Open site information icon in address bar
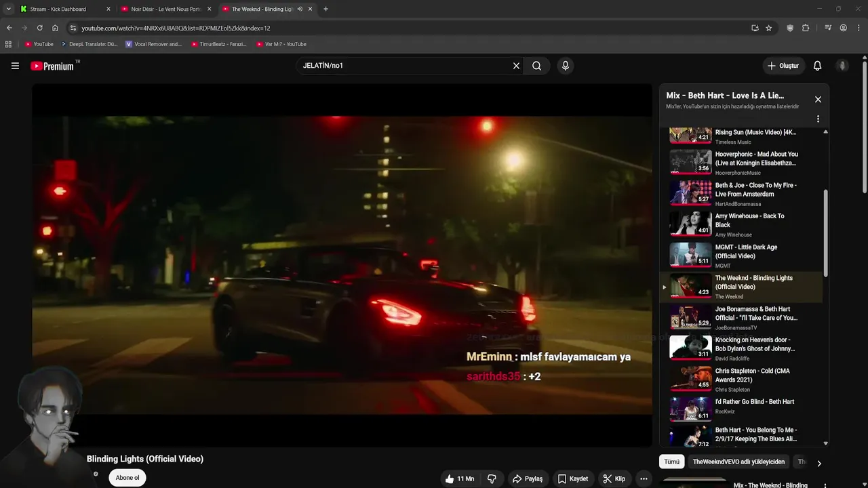 [73, 28]
